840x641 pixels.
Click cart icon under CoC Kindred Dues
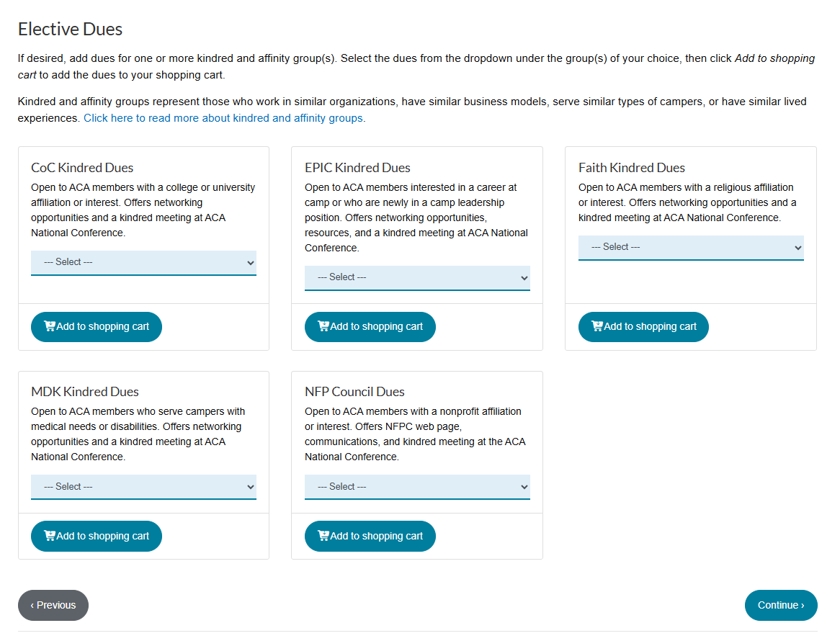[x=49, y=326]
